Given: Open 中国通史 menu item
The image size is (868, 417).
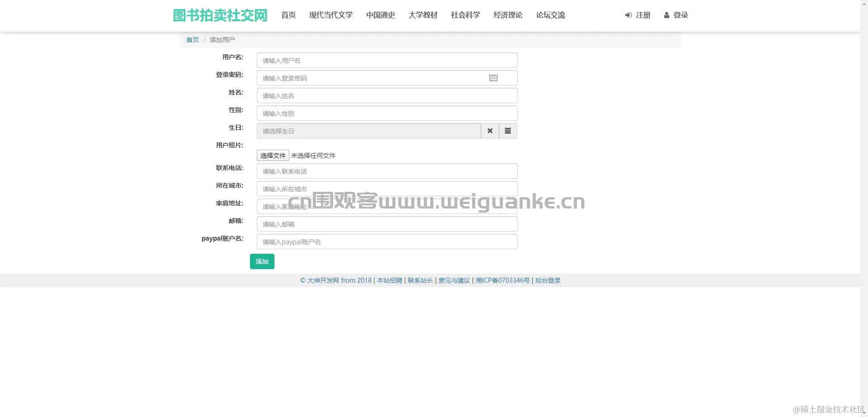Looking at the screenshot, I should coord(381,15).
